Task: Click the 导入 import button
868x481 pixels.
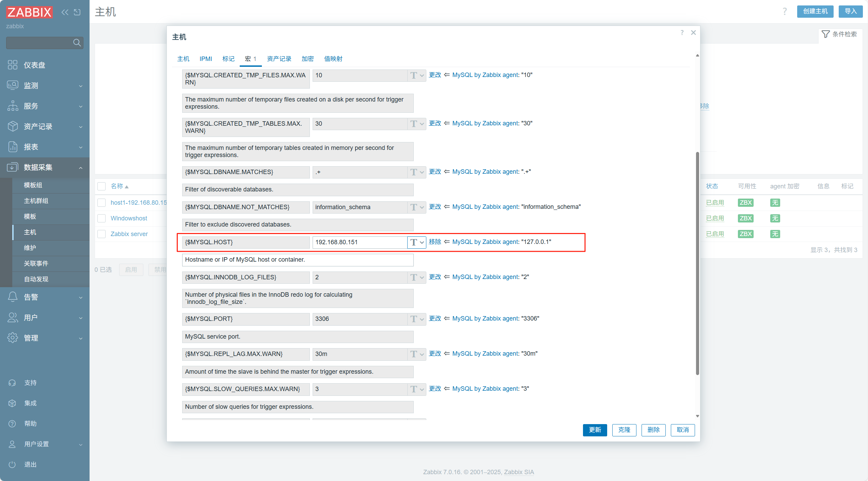Action: point(851,11)
